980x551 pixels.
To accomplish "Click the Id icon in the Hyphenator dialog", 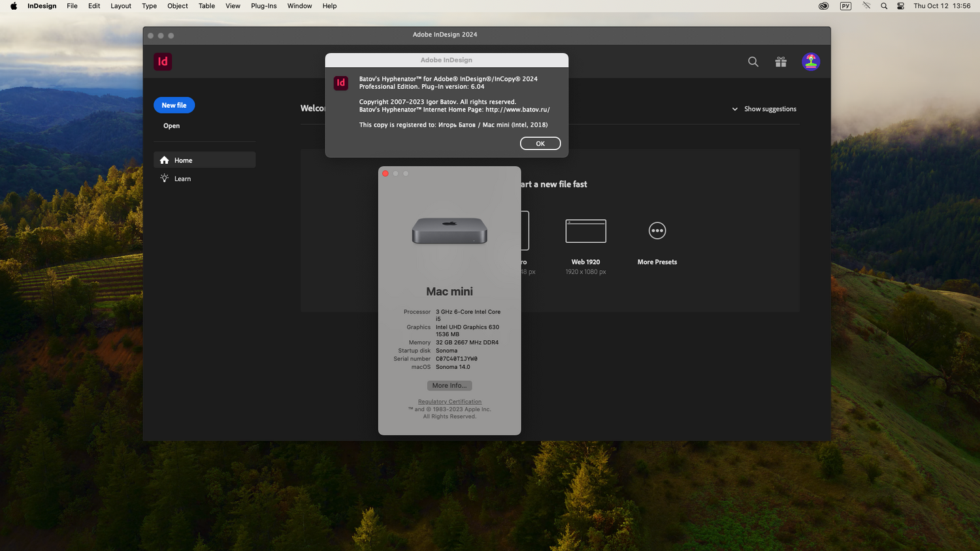I will [x=340, y=83].
